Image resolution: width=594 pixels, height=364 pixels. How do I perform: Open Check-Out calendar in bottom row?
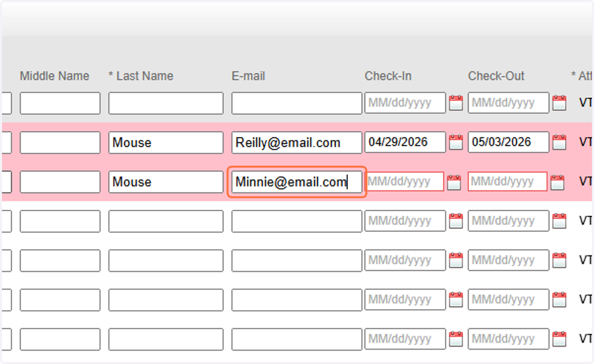[x=559, y=339]
